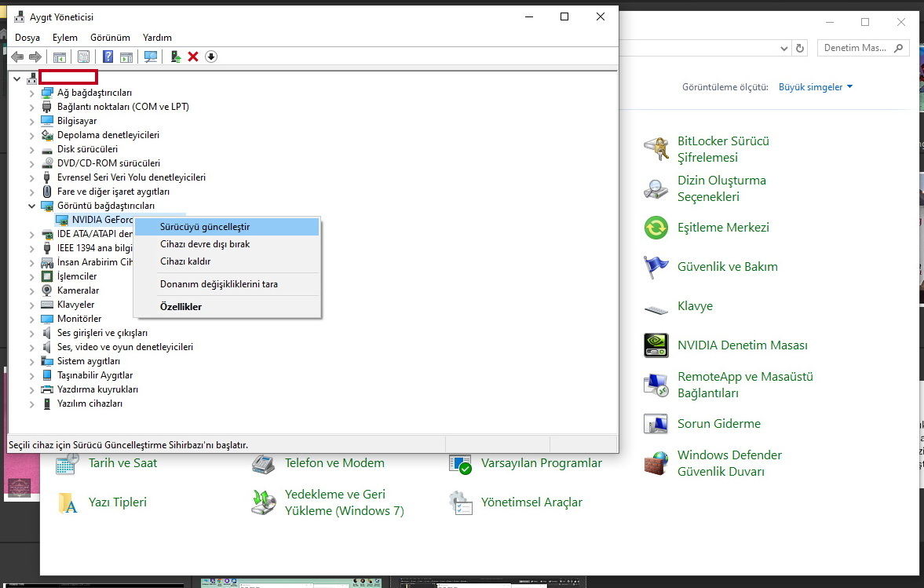Expand Sistem aygıtları node
Screen dimensions: 924x588
click(32, 361)
